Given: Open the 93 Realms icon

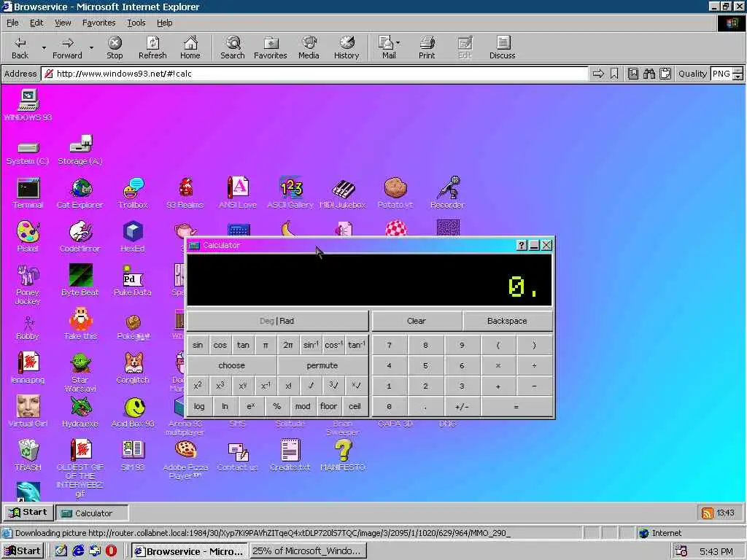Looking at the screenshot, I should point(185,192).
